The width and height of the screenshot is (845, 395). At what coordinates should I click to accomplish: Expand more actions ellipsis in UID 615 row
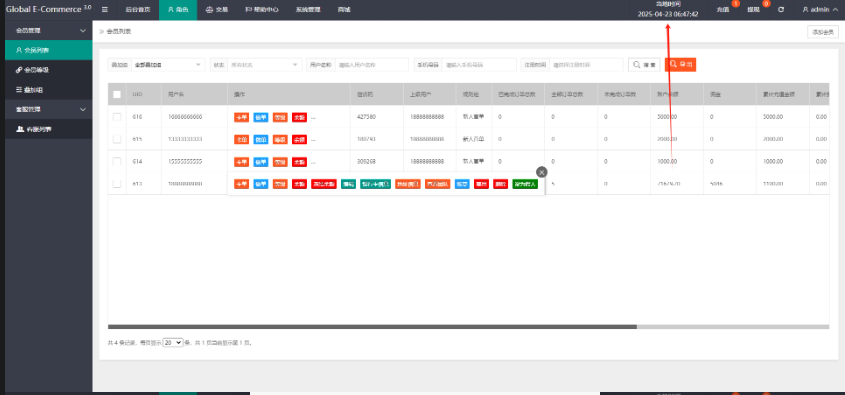pyautogui.click(x=314, y=140)
